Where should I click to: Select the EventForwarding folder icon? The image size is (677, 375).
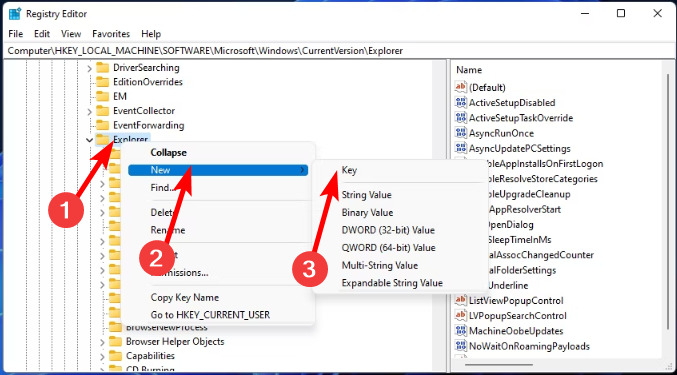click(x=102, y=125)
